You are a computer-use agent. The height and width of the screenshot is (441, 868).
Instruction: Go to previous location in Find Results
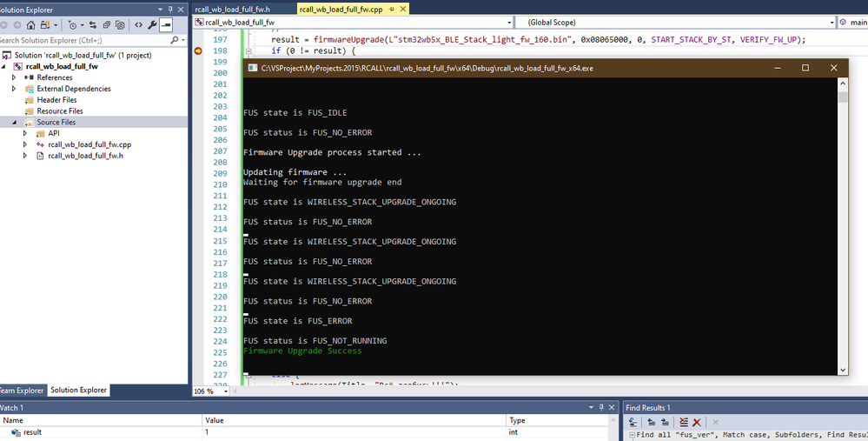[x=651, y=422]
